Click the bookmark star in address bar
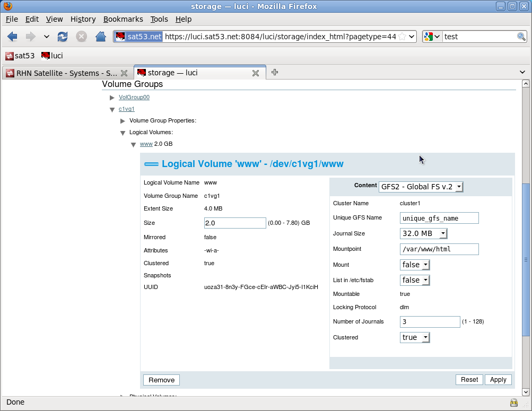532x411 pixels. (x=402, y=37)
